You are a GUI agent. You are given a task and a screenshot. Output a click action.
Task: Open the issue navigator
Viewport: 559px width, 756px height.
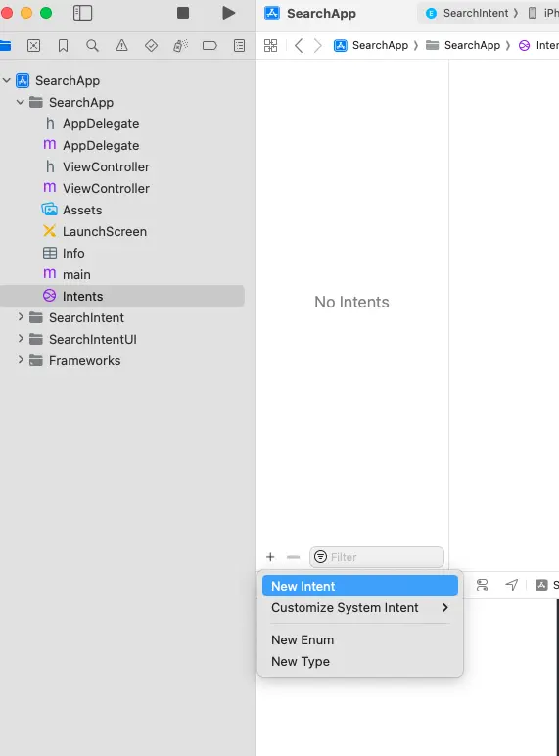tap(122, 46)
